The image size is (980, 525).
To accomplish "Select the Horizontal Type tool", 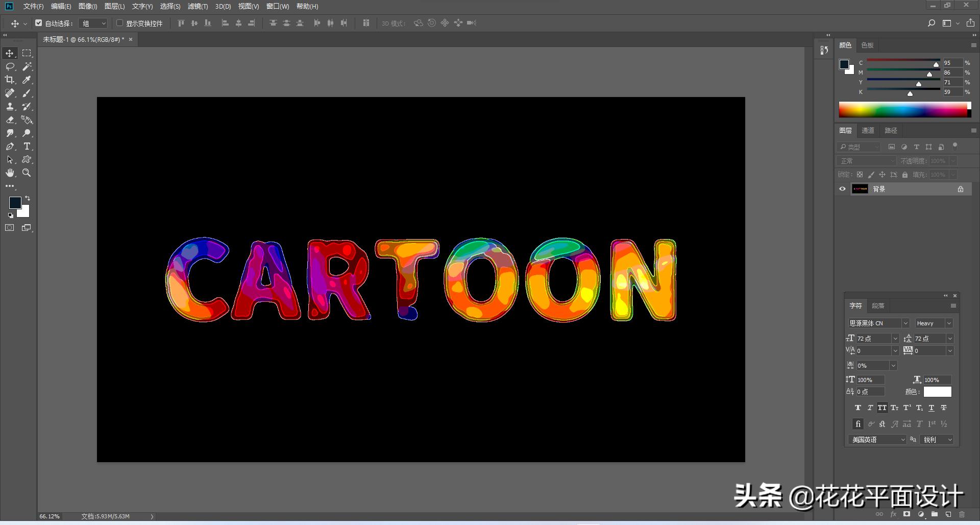I will 27,147.
